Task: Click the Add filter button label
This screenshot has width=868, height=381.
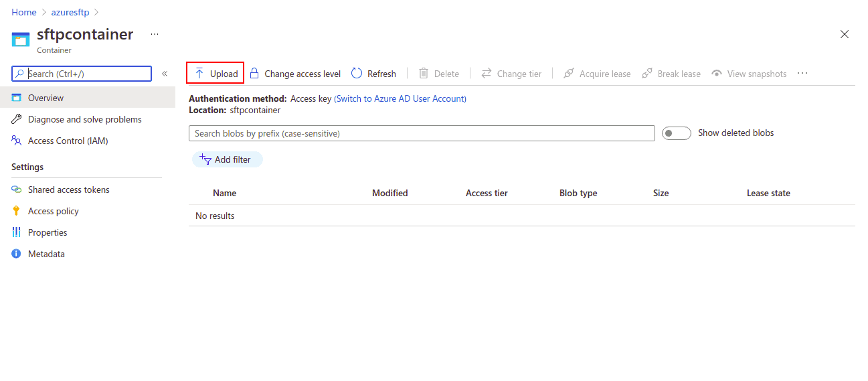Action: click(x=233, y=159)
